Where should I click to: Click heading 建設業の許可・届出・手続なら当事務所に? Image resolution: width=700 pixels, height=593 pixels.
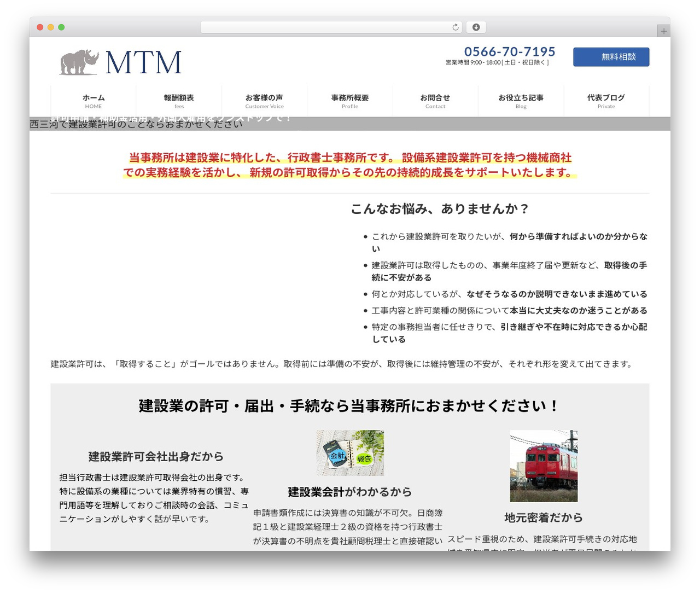(x=350, y=406)
